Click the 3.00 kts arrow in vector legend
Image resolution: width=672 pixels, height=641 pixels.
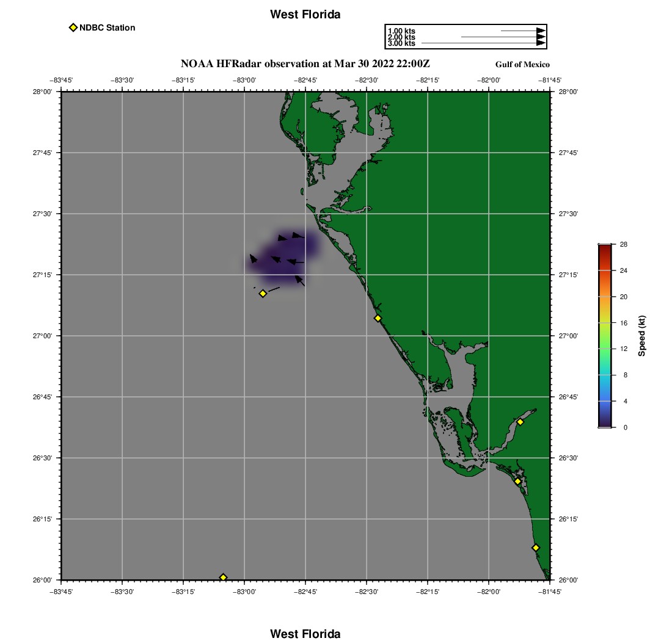(x=483, y=43)
